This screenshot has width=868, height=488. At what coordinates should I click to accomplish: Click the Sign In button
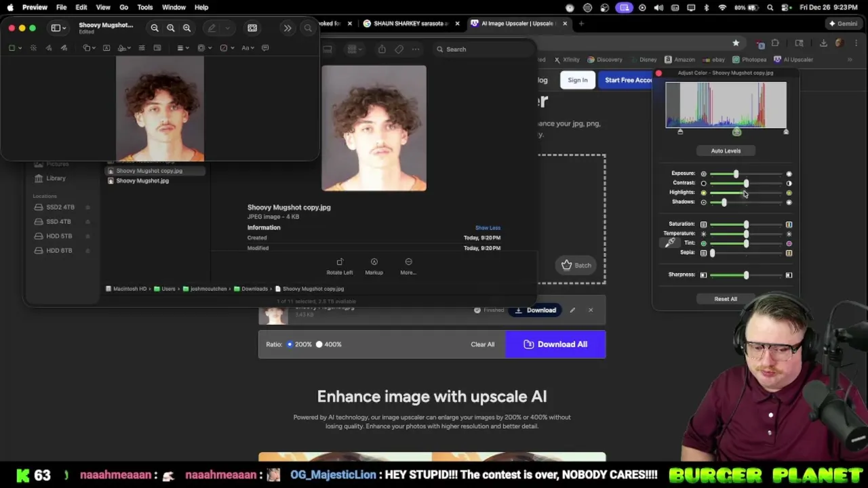coord(578,80)
